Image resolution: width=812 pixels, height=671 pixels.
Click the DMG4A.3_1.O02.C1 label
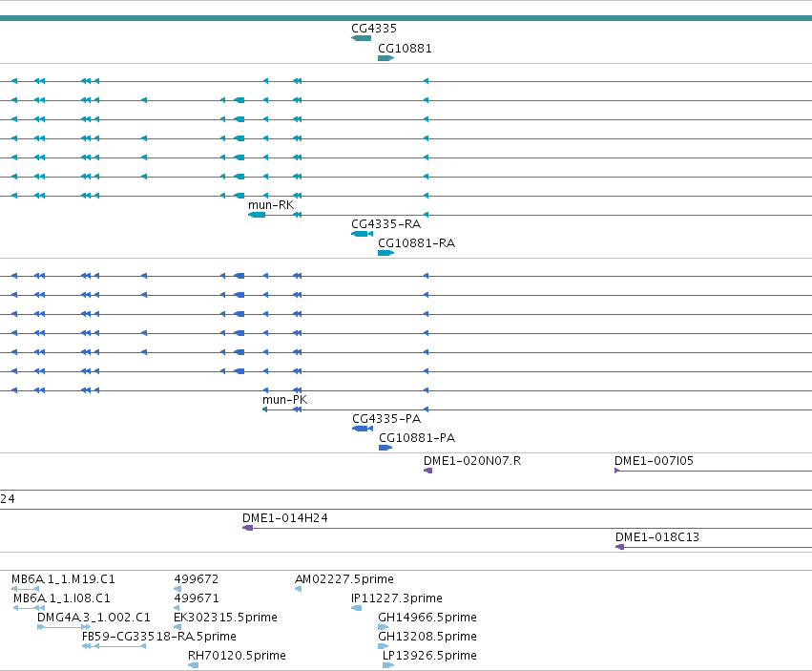click(94, 618)
